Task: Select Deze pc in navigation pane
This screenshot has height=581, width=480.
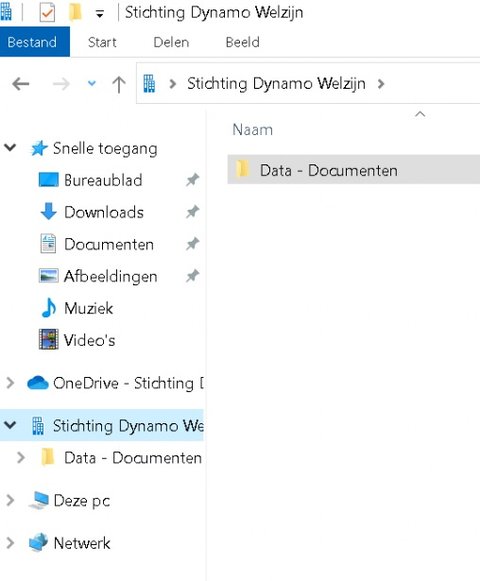Action: [x=82, y=501]
